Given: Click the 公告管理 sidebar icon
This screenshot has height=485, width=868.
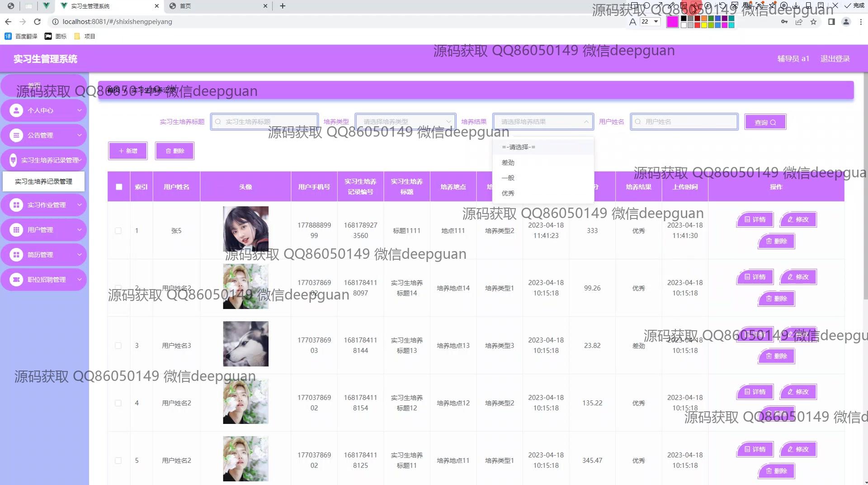Looking at the screenshot, I should [16, 135].
